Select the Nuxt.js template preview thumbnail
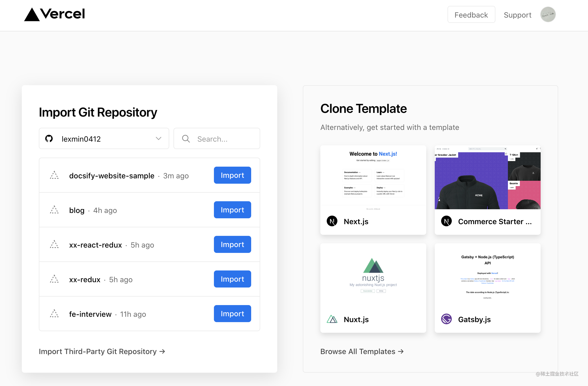The width and height of the screenshot is (588, 386). (373, 275)
